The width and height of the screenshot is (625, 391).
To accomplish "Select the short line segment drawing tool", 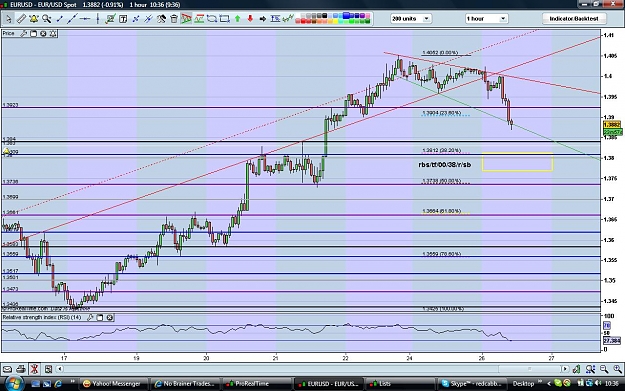I will pos(59,18).
